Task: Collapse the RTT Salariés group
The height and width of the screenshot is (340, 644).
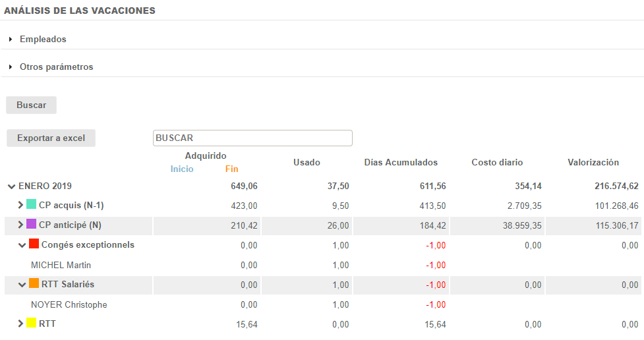Action: tap(22, 285)
